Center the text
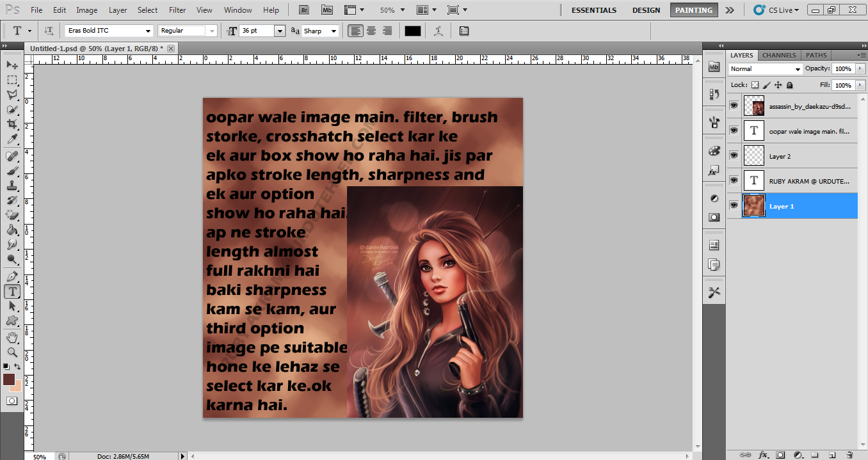 371,31
